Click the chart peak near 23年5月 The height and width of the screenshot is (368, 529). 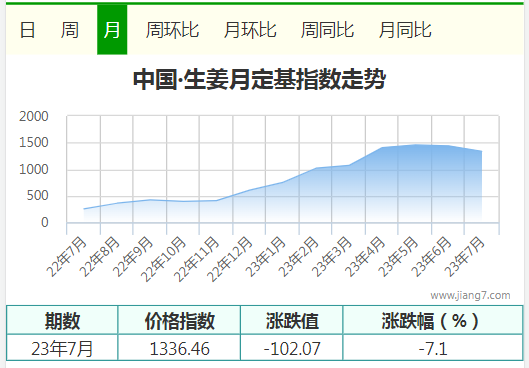point(416,145)
